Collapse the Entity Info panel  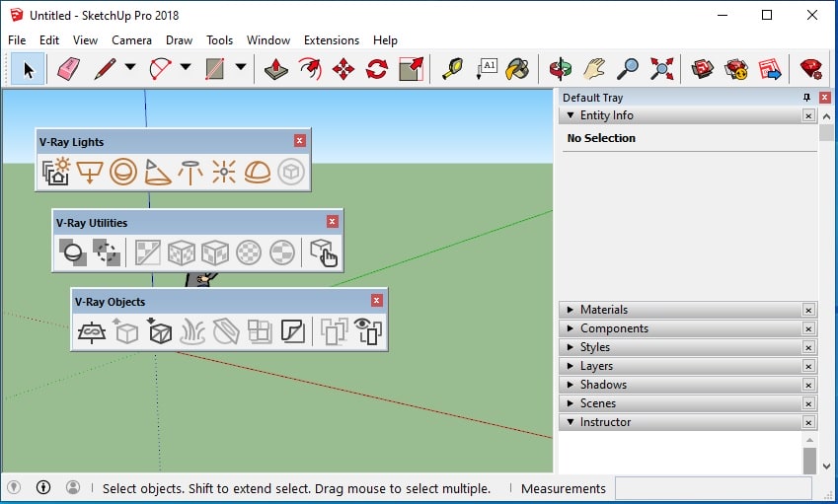point(571,114)
